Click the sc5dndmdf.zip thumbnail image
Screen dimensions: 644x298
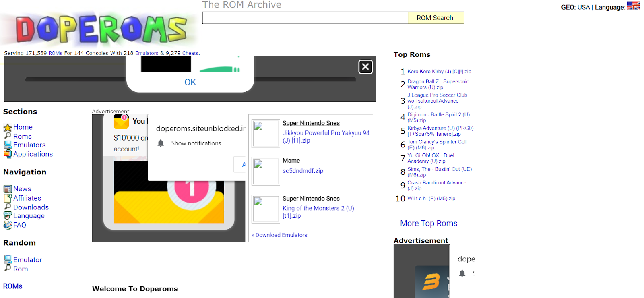point(266,171)
